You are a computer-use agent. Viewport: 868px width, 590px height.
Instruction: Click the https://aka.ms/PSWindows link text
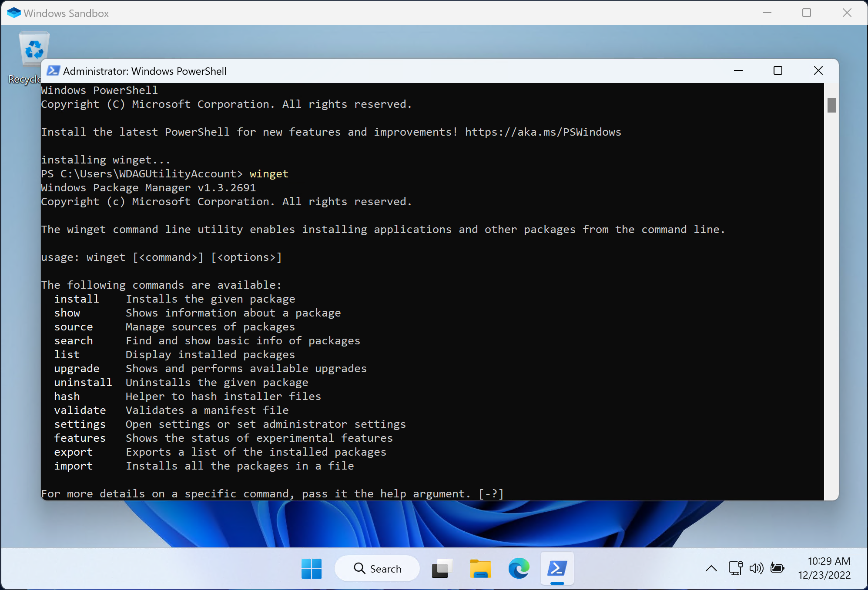point(543,132)
